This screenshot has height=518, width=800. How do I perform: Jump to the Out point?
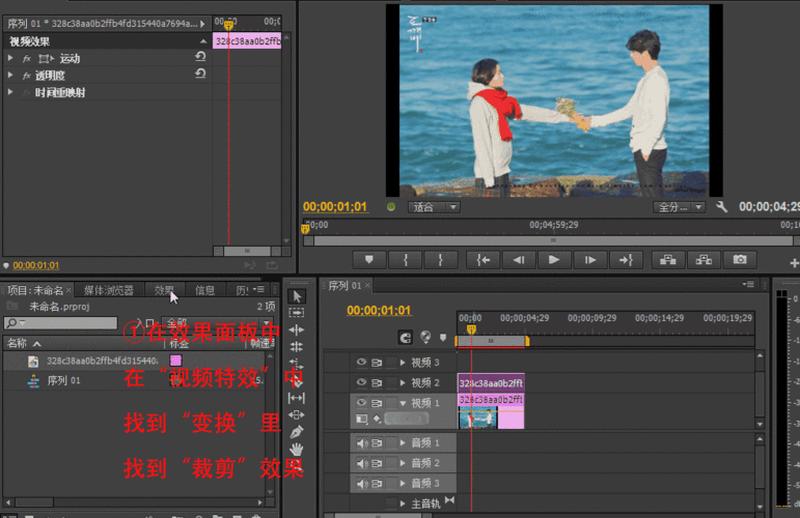pyautogui.click(x=626, y=260)
